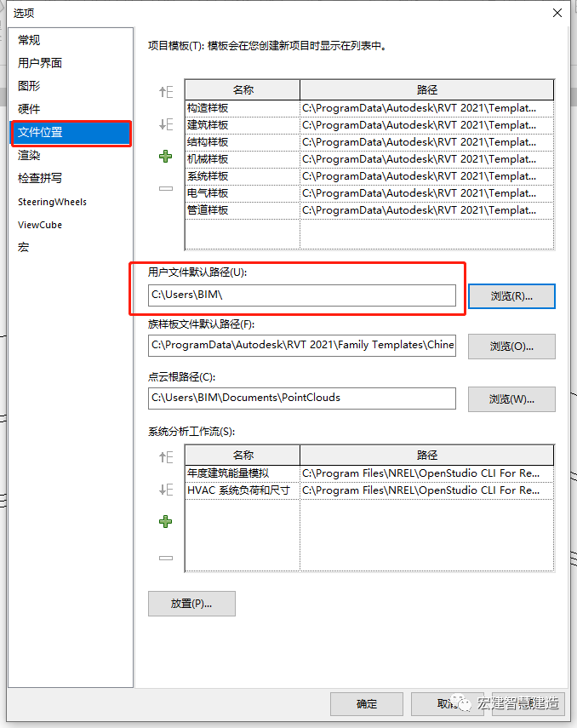Switch to 图形 options

tap(29, 86)
